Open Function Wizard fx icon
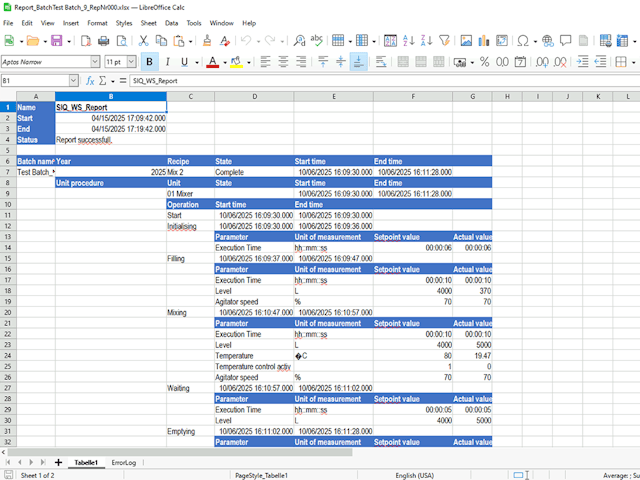The width and height of the screenshot is (640, 480). (x=90, y=81)
